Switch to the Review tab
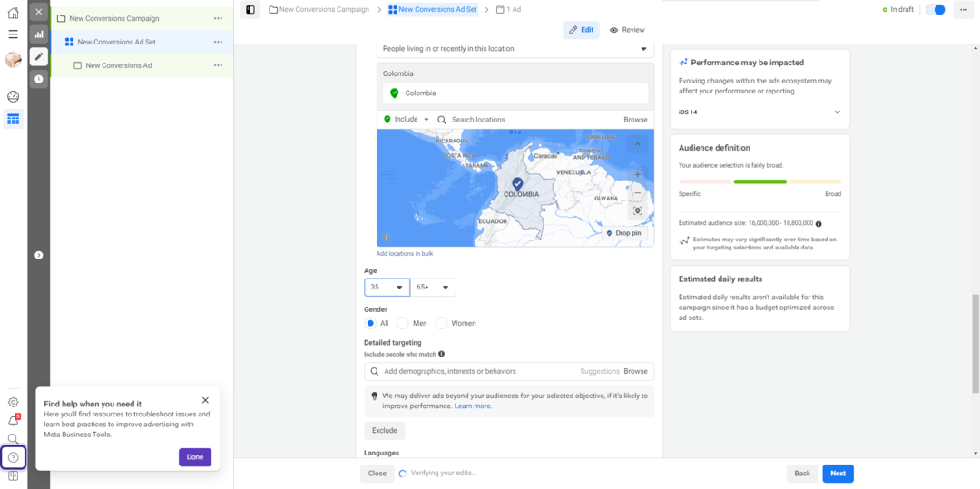980x489 pixels. point(627,30)
